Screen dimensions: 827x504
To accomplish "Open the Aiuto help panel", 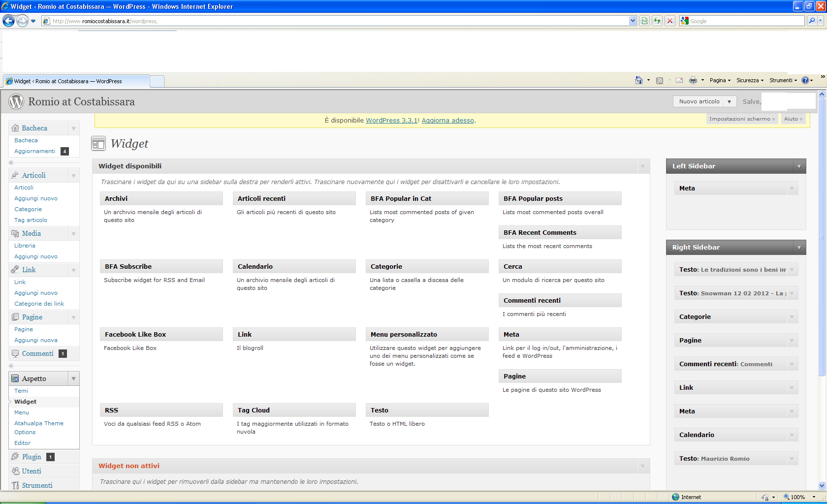I will [793, 119].
